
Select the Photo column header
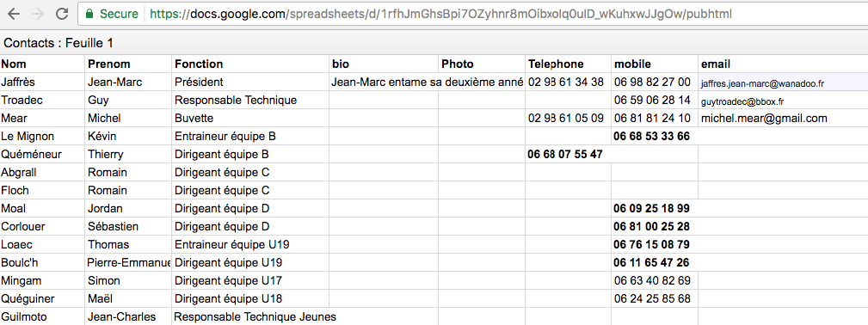(482, 64)
